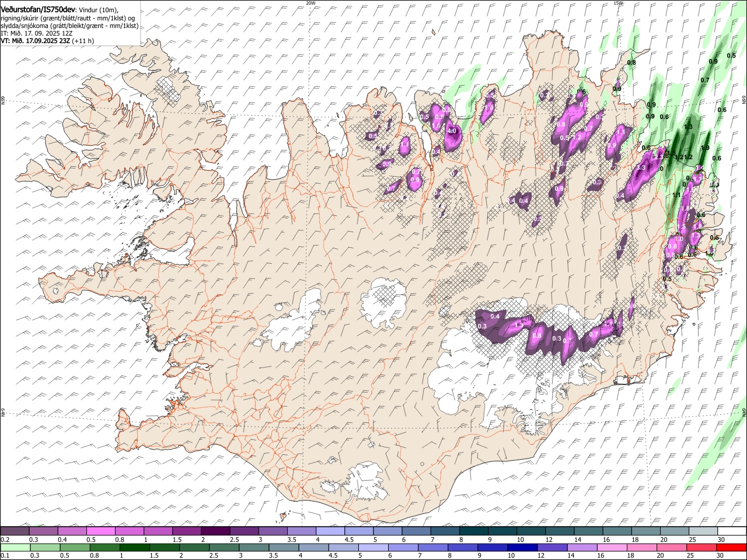Click the 15W longitude label at top
This screenshot has height=560, width=747.
[618, 3]
